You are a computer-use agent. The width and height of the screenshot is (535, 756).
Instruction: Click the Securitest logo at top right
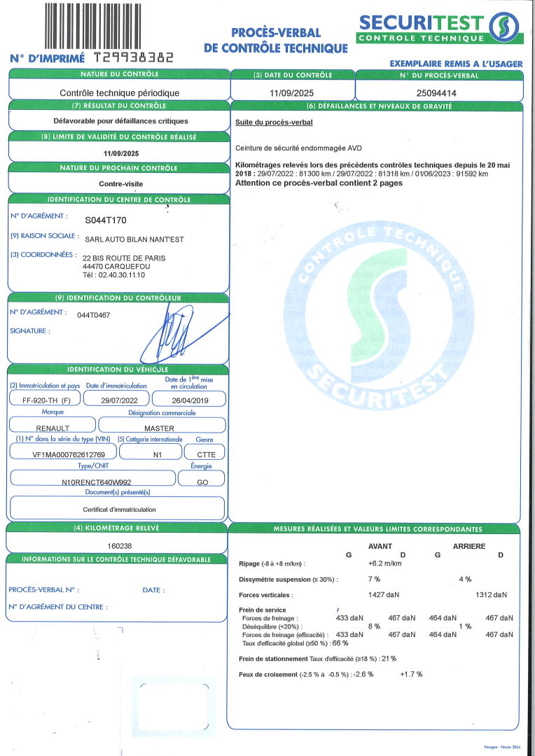coord(440,28)
